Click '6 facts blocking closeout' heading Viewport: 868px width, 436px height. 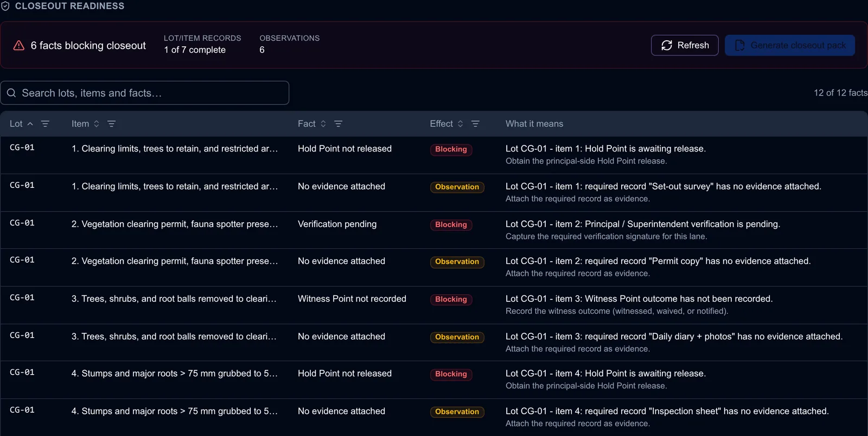click(88, 46)
